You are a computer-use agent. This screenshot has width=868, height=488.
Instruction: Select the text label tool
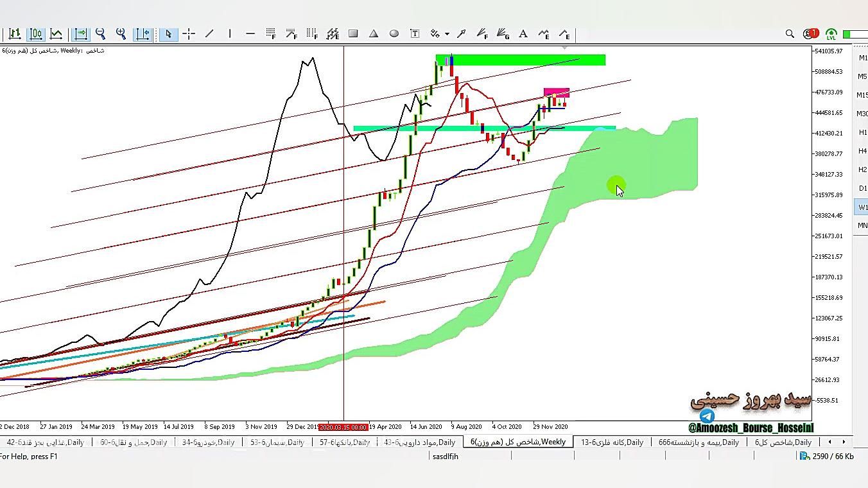coord(415,34)
